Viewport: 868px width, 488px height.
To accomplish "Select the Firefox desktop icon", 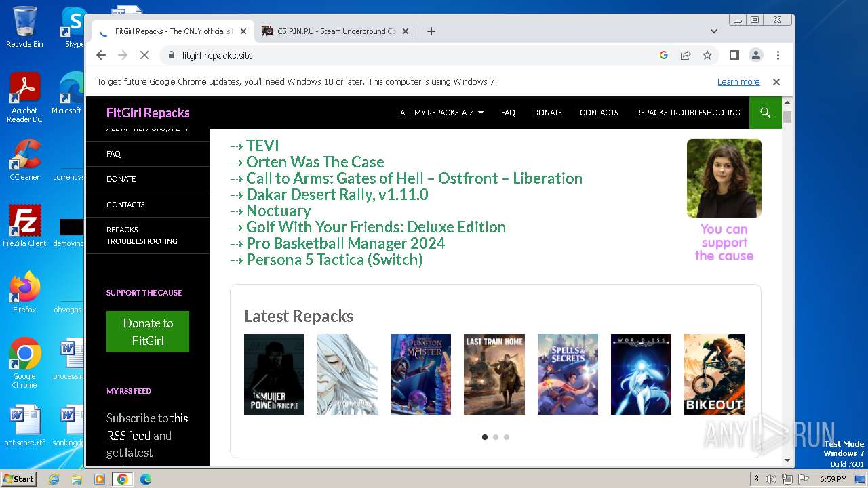I will (24, 293).
